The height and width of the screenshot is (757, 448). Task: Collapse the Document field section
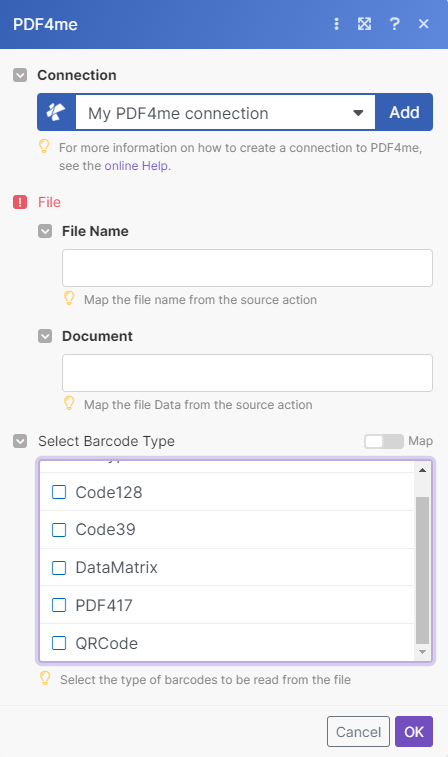pos(45,336)
